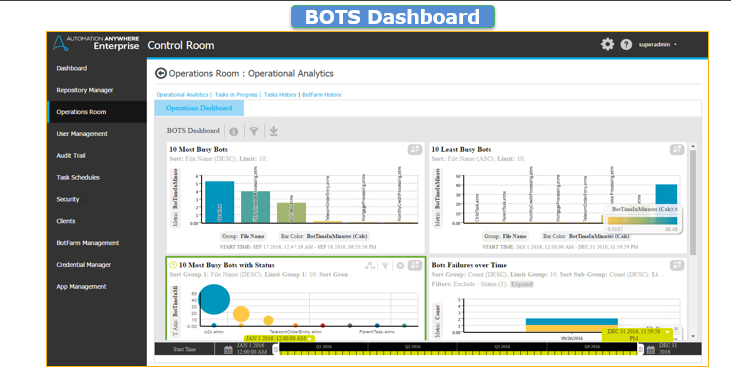Open Group: File Name selector in Least Busy Bots

505,236
